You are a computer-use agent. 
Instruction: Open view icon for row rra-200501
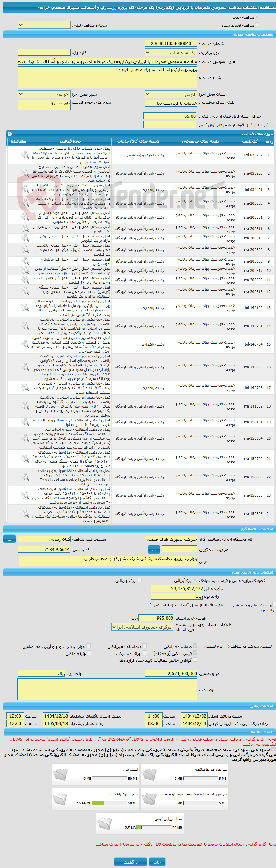[x=25, y=217]
